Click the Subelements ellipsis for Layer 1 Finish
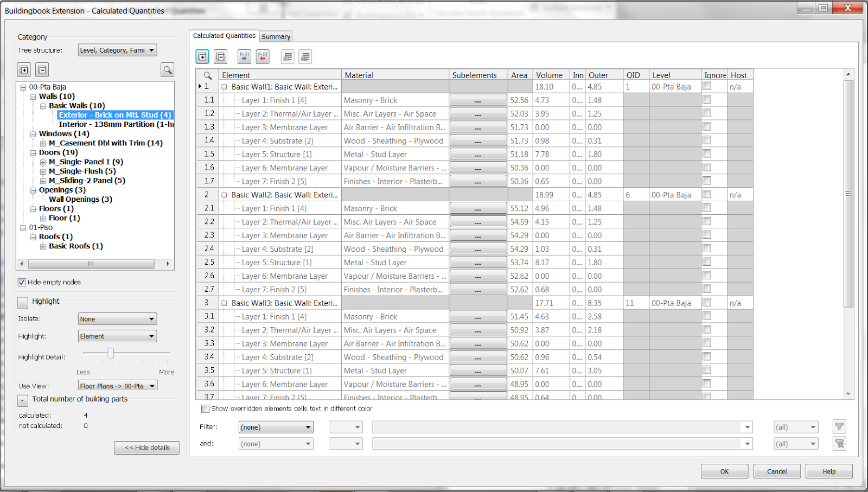The height and width of the screenshot is (492, 868). click(x=478, y=100)
